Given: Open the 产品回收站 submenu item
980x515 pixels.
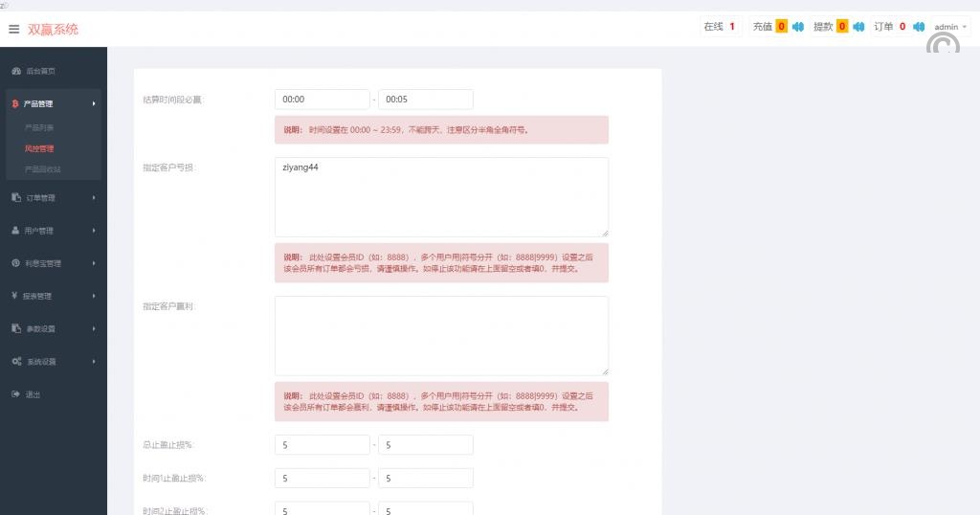Looking at the screenshot, I should coord(43,169).
